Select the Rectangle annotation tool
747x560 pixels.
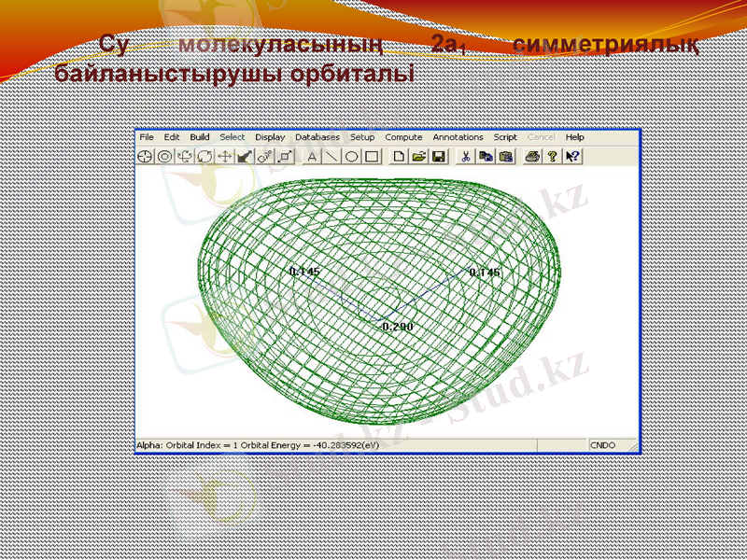(370, 157)
